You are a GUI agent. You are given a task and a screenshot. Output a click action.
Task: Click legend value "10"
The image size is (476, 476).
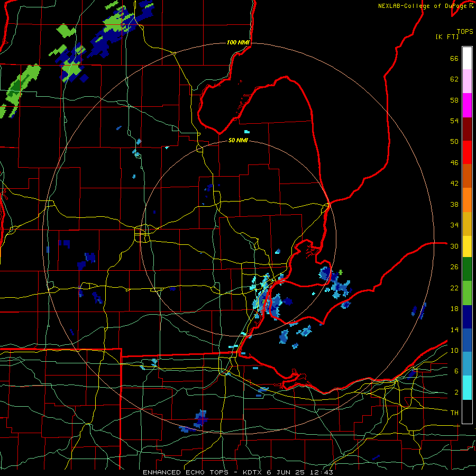point(454,350)
